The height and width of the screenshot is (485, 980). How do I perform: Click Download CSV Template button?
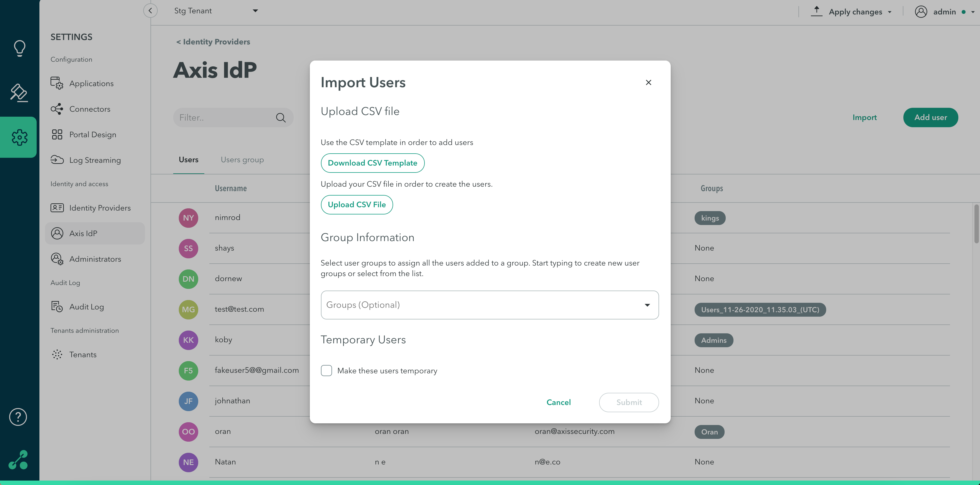pyautogui.click(x=373, y=163)
